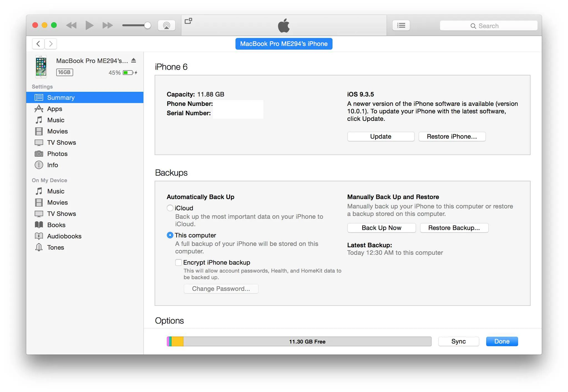This screenshot has width=568, height=392.
Task: Click the iPhone device thumbnail
Action: point(41,67)
